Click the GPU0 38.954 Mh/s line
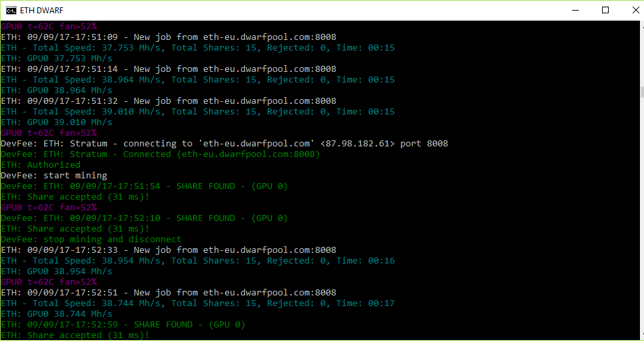Viewport: 644px width, 362px height. (56, 271)
